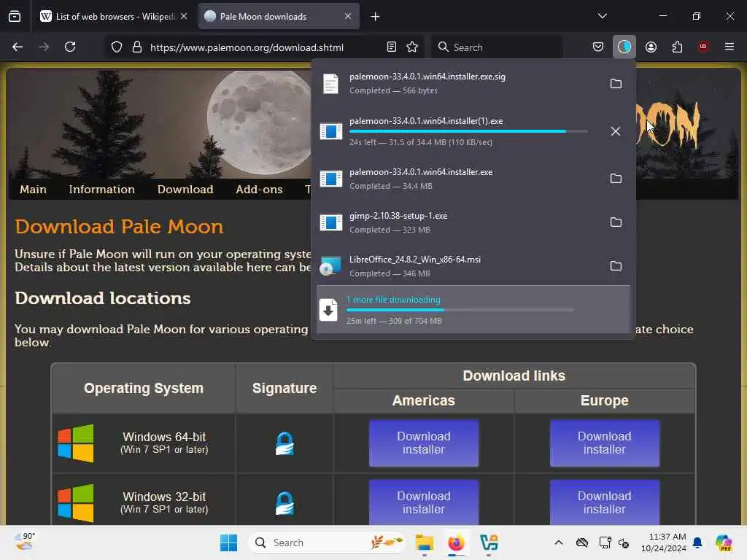The height and width of the screenshot is (560, 747).
Task: Open Firefox account icon
Action: coord(651,47)
